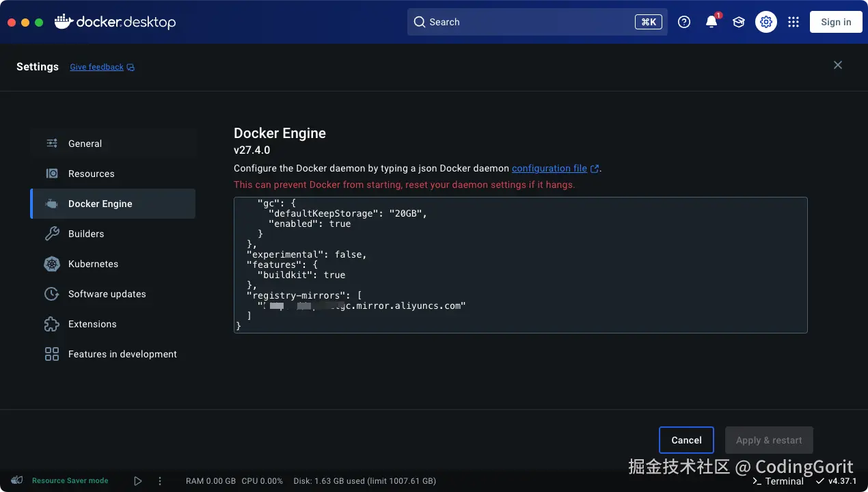Screen dimensions: 868x492
Task: Open the configuration file link
Action: pyautogui.click(x=550, y=168)
